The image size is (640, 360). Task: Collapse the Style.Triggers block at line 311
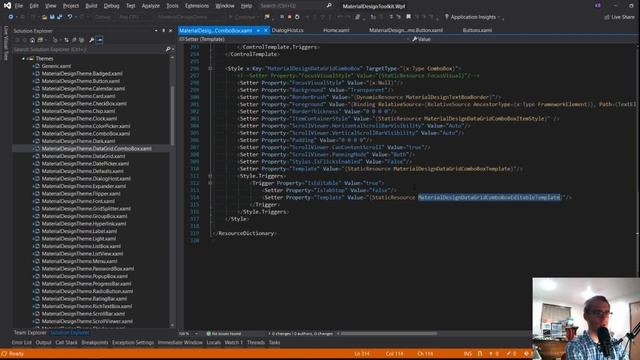[210, 176]
